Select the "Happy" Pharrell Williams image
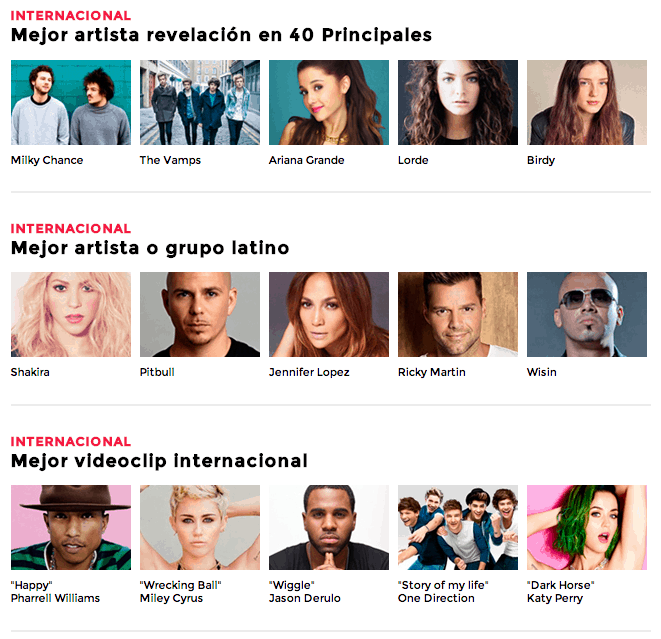 (71, 527)
